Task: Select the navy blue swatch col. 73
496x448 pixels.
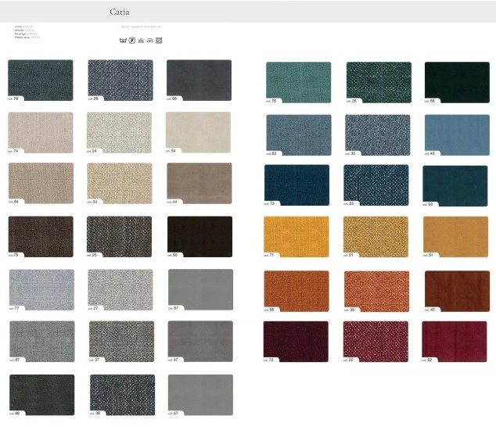Action: click(x=297, y=185)
